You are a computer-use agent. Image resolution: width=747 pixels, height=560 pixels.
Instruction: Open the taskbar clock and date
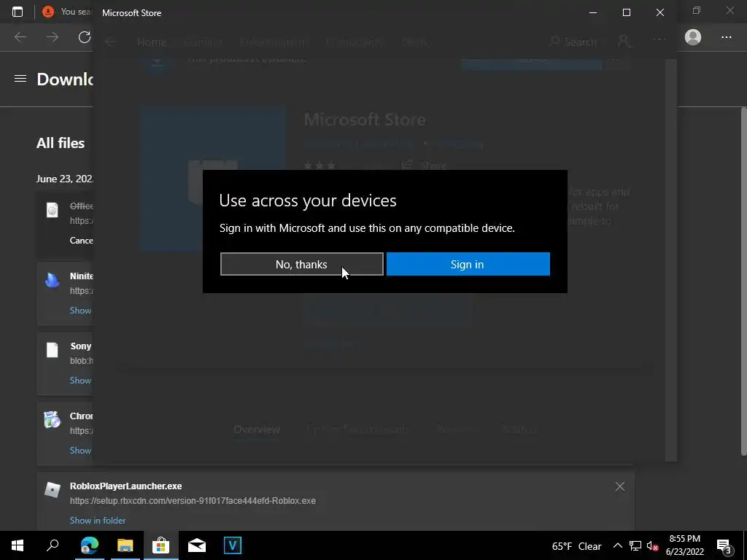tap(684, 545)
